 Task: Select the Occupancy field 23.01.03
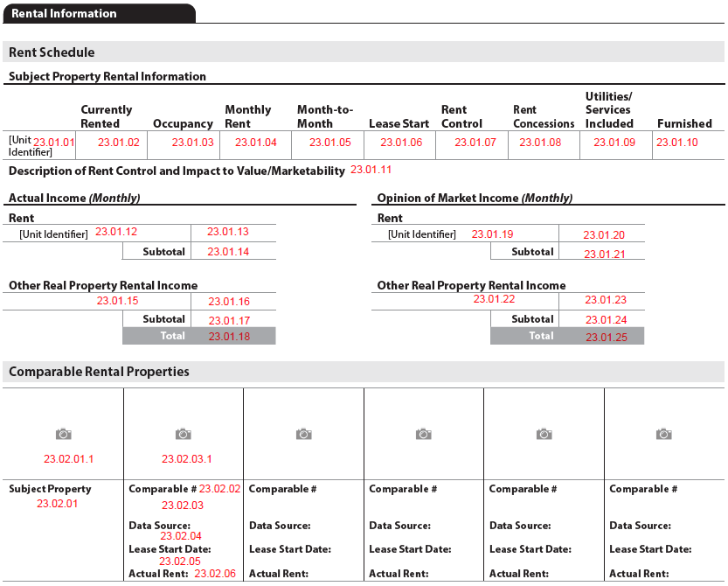(192, 143)
